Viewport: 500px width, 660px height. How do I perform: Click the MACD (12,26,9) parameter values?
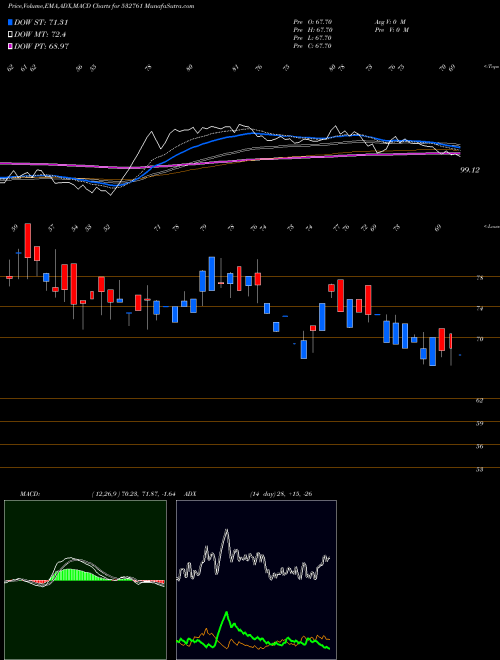click(133, 494)
